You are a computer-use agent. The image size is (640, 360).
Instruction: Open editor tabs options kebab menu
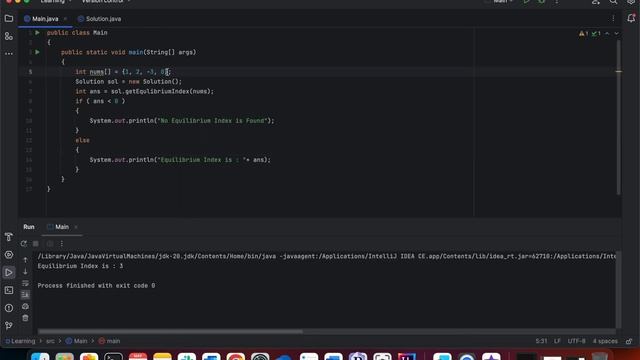[x=613, y=18]
